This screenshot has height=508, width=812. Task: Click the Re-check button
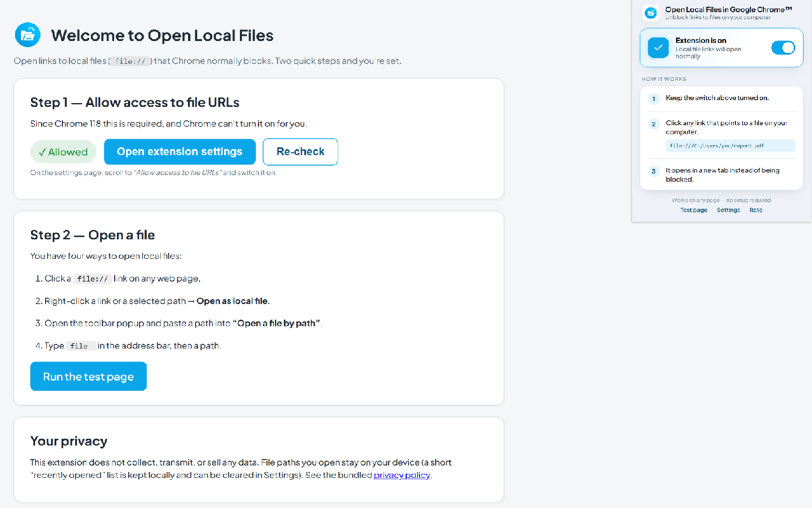[300, 152]
